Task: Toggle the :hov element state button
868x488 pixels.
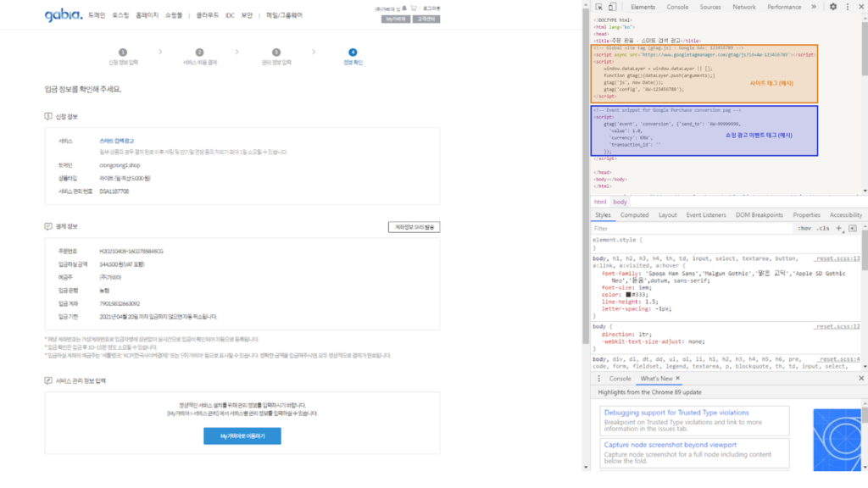Action: point(804,229)
